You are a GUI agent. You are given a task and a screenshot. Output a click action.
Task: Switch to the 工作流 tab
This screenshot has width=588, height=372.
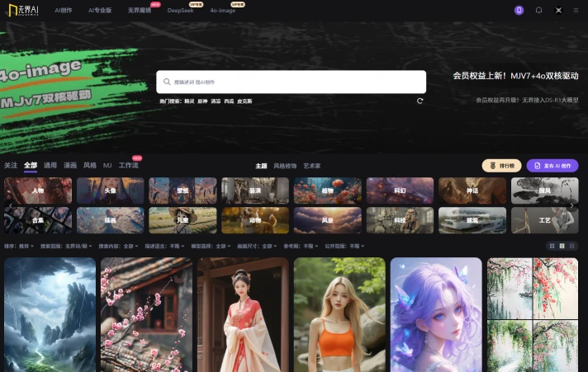(x=128, y=165)
